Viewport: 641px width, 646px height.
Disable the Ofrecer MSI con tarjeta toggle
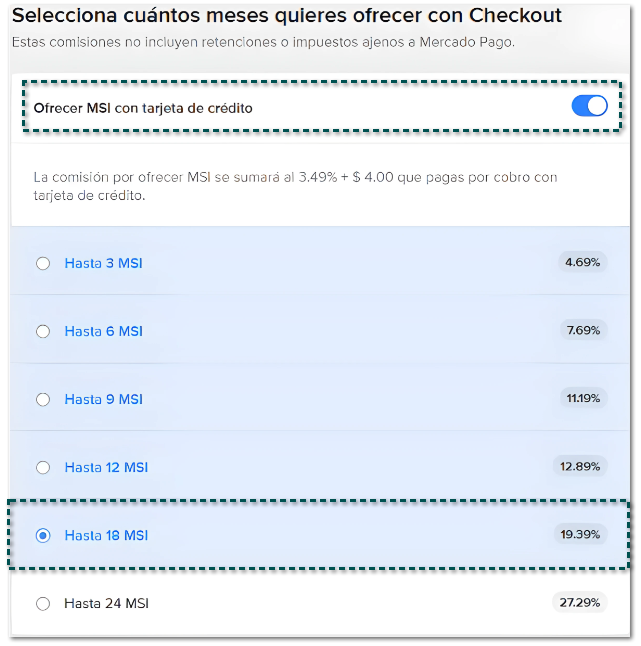[x=589, y=107]
